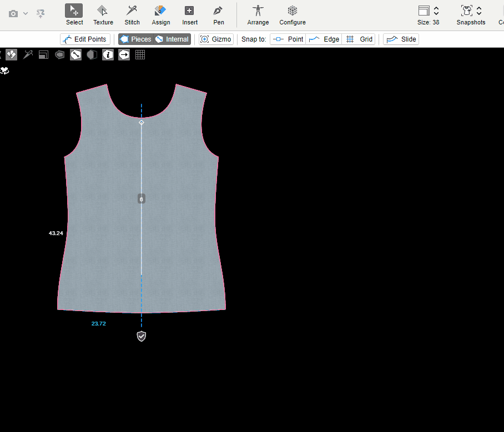Expand the Snapshots selector arrows
The image size is (504, 432).
[479, 11]
